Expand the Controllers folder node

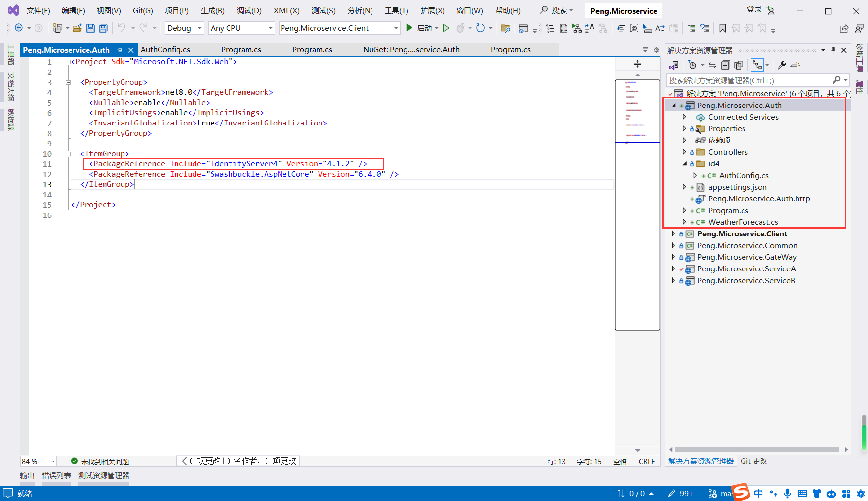684,152
